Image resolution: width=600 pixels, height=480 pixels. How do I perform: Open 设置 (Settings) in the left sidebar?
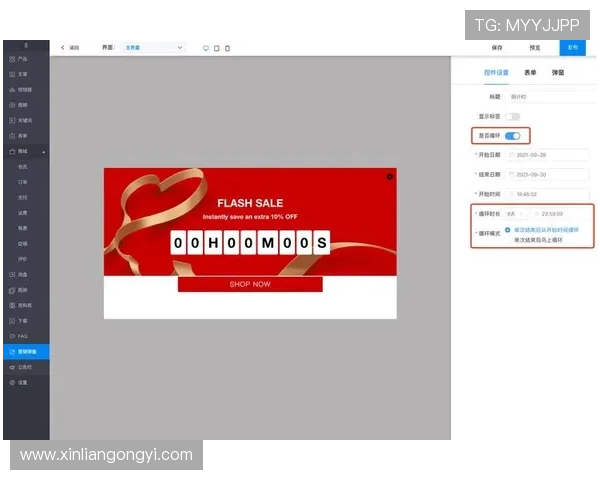point(22,382)
